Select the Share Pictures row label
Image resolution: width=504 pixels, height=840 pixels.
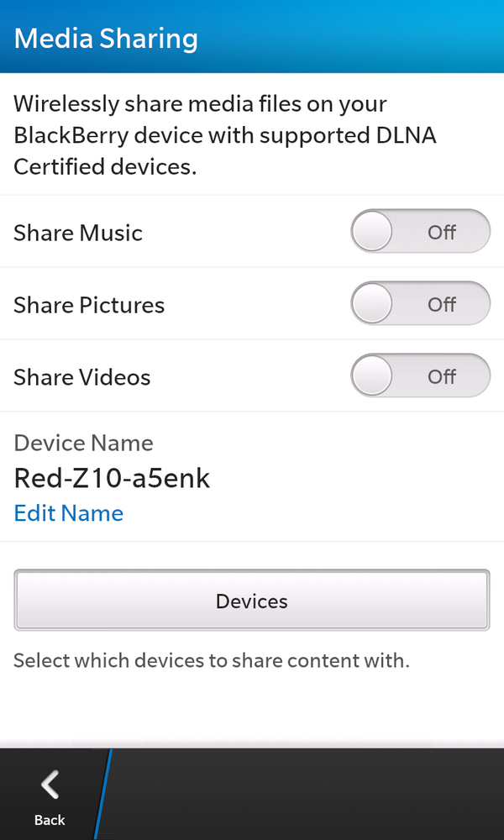click(89, 305)
